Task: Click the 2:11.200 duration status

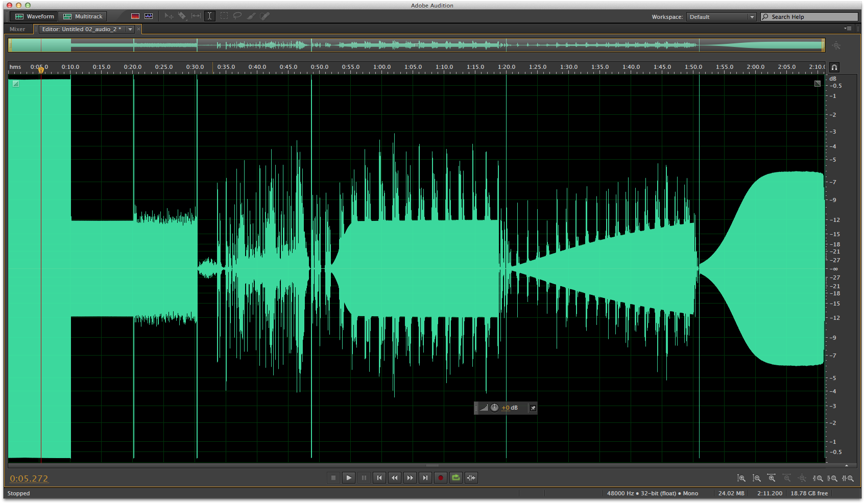Action: 770,493
